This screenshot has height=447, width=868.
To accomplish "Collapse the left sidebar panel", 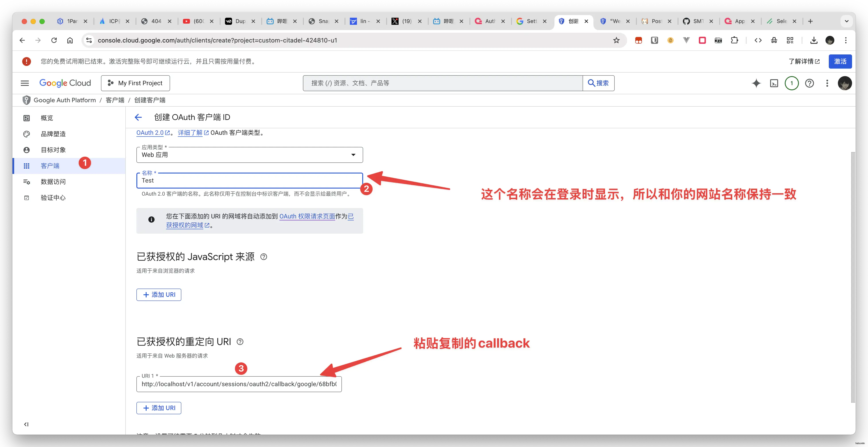I will tap(26, 424).
